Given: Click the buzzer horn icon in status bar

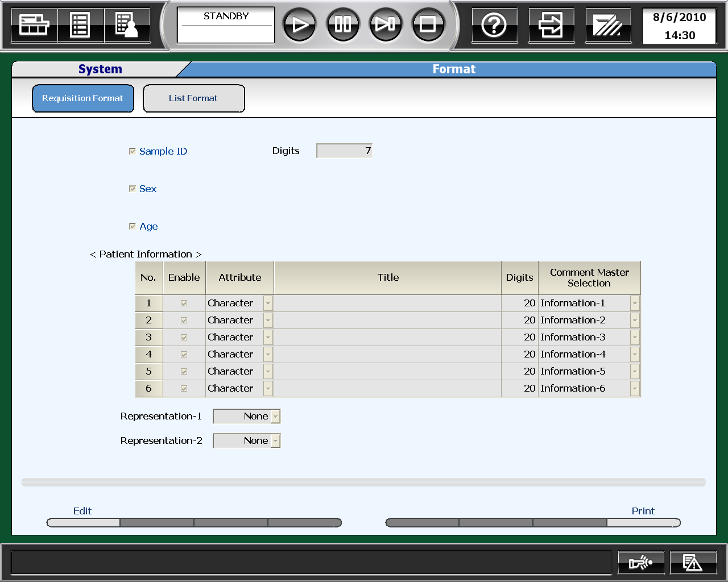Looking at the screenshot, I should pos(640,563).
